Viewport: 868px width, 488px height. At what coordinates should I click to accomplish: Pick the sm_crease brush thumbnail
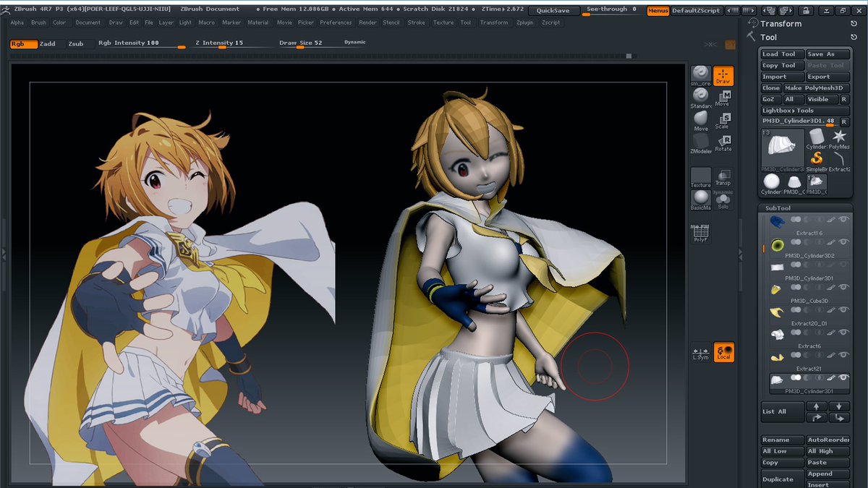(x=701, y=76)
